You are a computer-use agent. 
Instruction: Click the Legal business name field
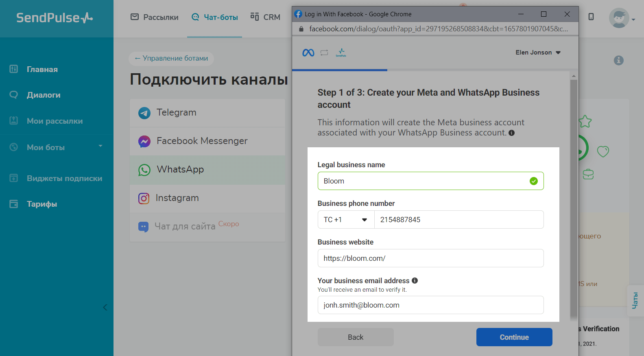click(423, 181)
